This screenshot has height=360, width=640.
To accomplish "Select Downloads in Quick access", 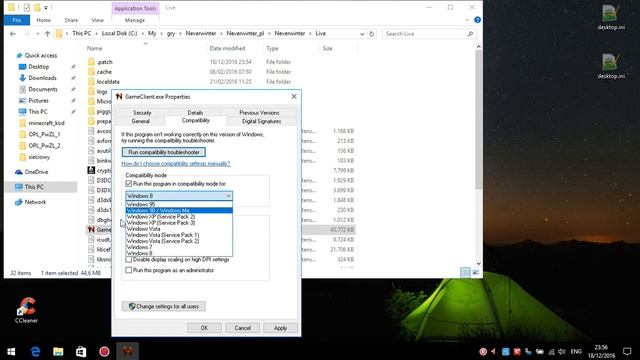I will point(42,78).
